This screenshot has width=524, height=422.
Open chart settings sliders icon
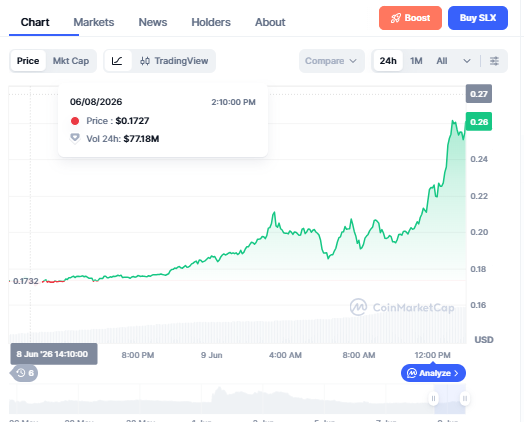(x=494, y=61)
